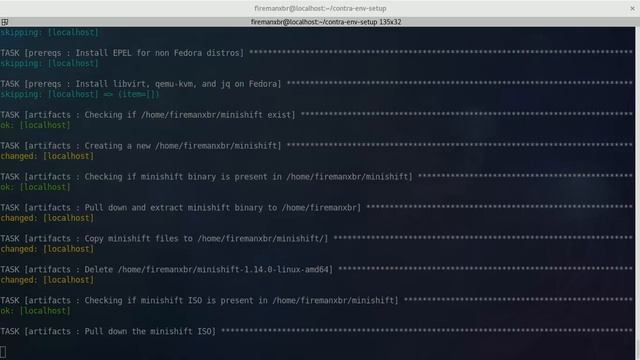
Task: Click 'ok: [localhost]' under Checking minishift ISO
Action: tap(36, 311)
